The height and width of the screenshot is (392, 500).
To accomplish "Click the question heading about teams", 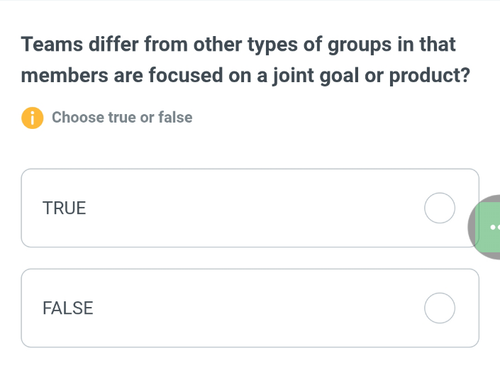I will click(246, 60).
